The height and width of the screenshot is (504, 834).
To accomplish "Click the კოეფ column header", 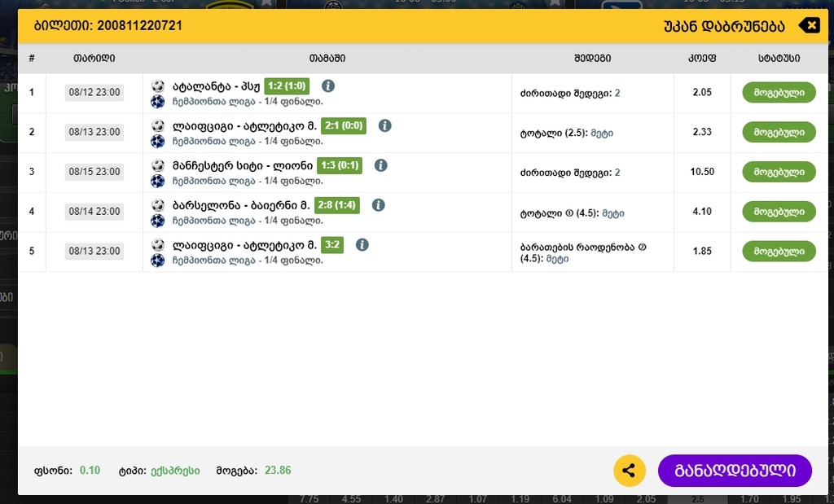I will pos(702,59).
